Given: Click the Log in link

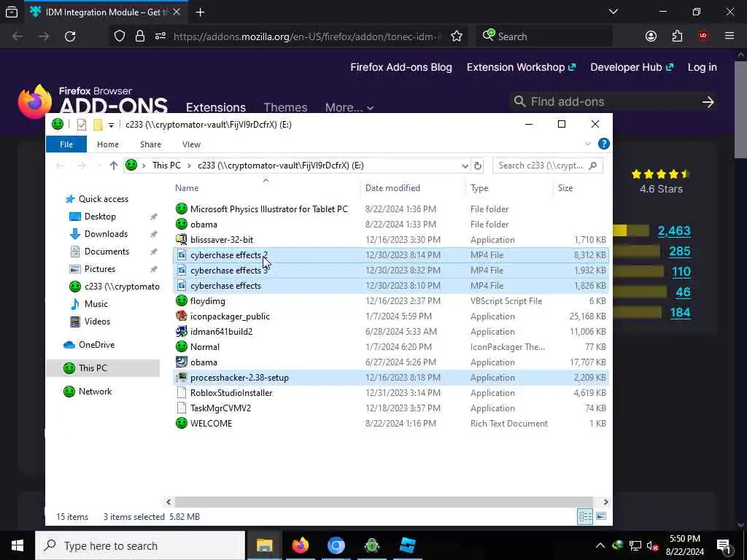Looking at the screenshot, I should [x=703, y=67].
